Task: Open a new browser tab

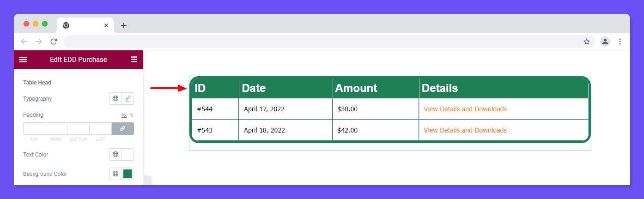Action: (123, 25)
